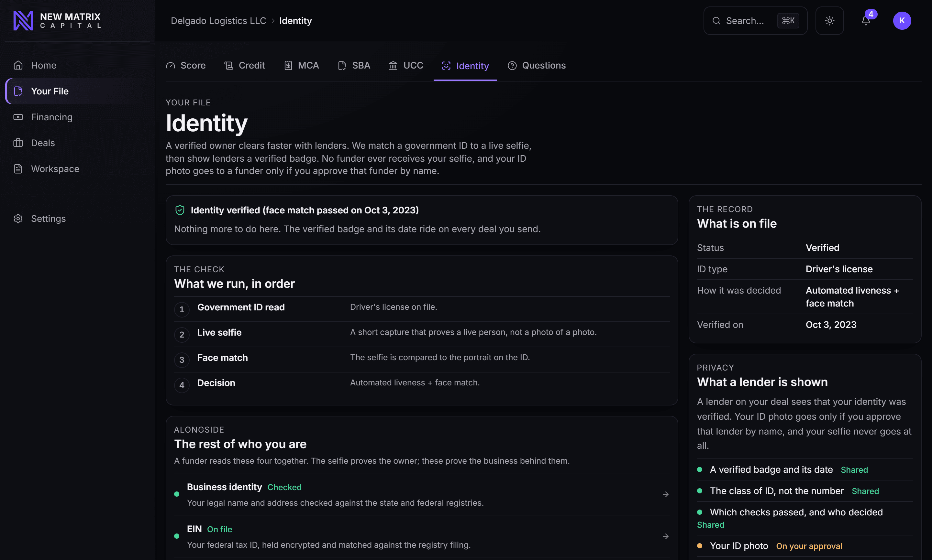Click step 4 Decision
The image size is (932, 560).
421,385
